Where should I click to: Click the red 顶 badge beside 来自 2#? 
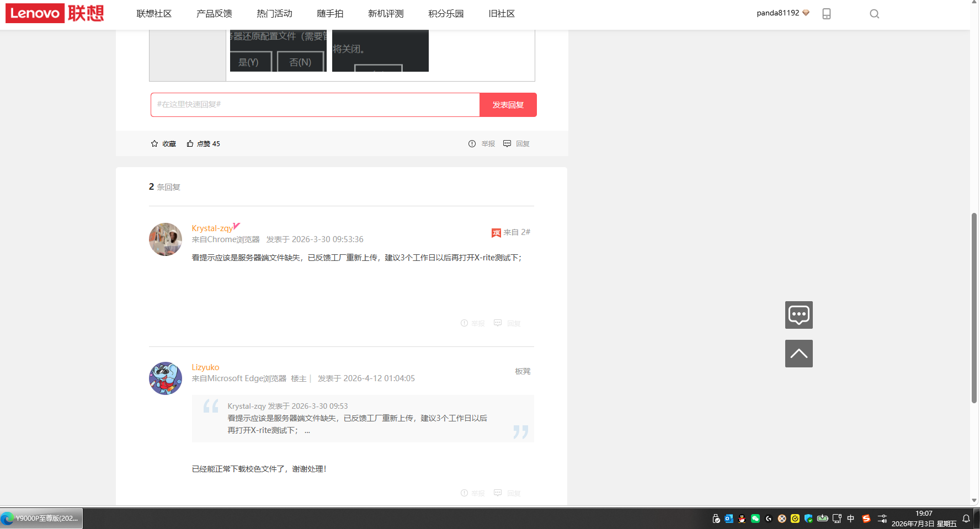pos(496,233)
